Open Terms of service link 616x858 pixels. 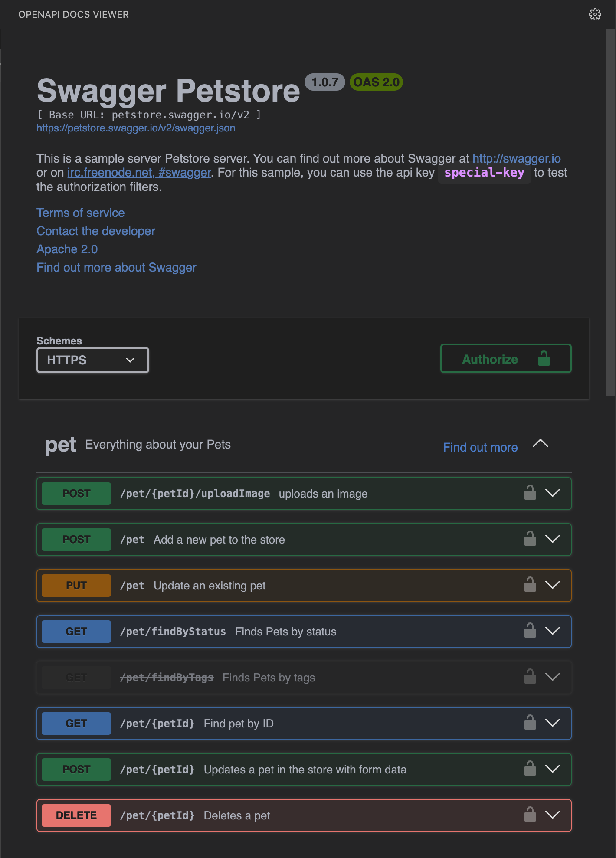point(81,213)
